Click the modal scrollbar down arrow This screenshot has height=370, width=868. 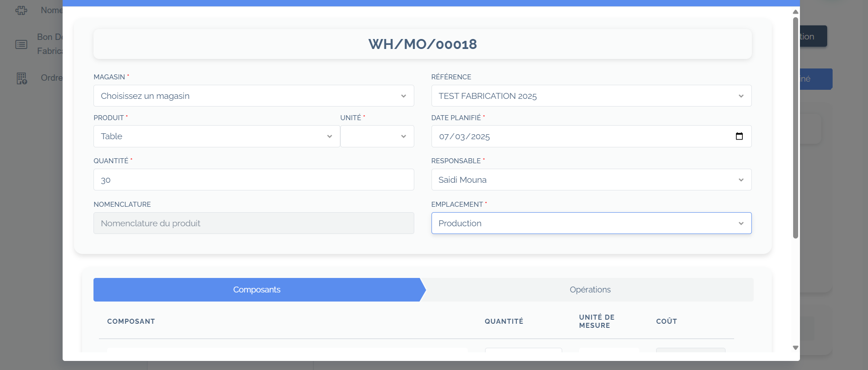(795, 348)
